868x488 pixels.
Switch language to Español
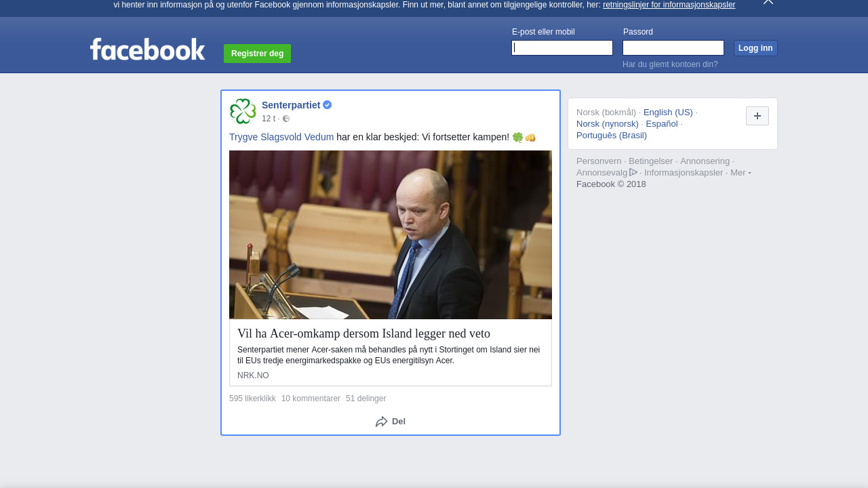click(662, 124)
